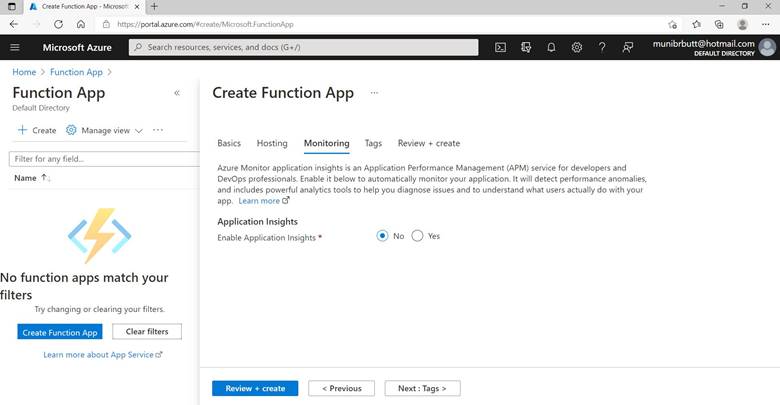Focus the Search resources, services, and docs box
780x405 pixels.
[x=303, y=47]
